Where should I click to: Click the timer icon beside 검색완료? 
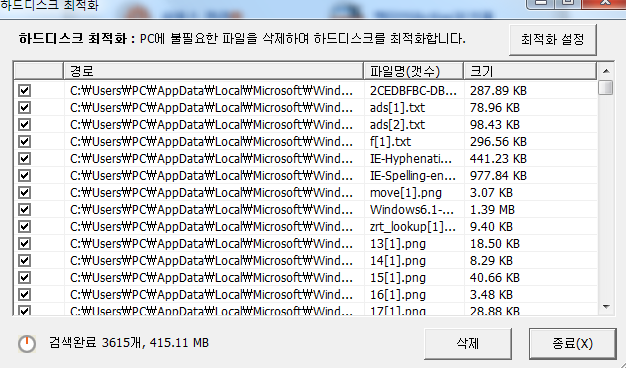27,344
